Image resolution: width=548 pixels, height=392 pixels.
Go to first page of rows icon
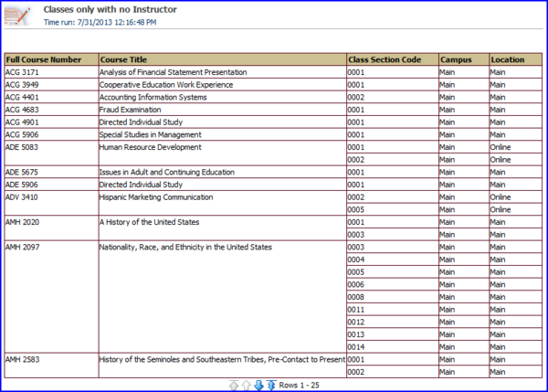point(234,386)
